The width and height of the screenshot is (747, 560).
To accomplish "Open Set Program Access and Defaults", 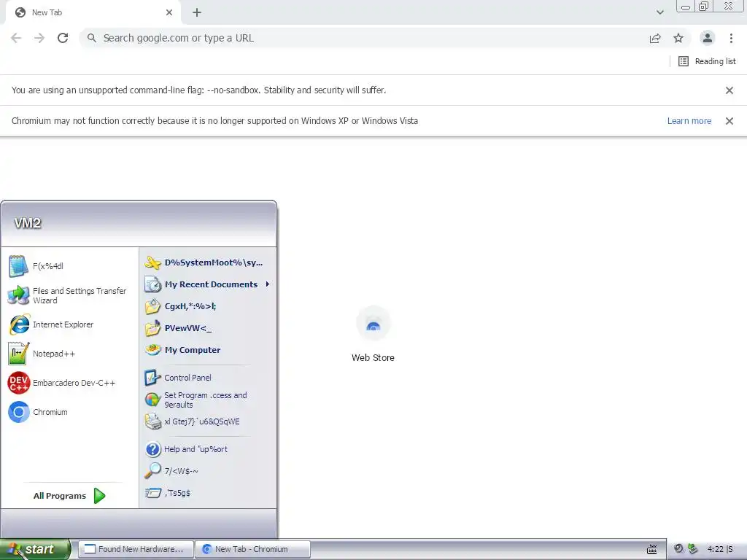I will (x=208, y=400).
